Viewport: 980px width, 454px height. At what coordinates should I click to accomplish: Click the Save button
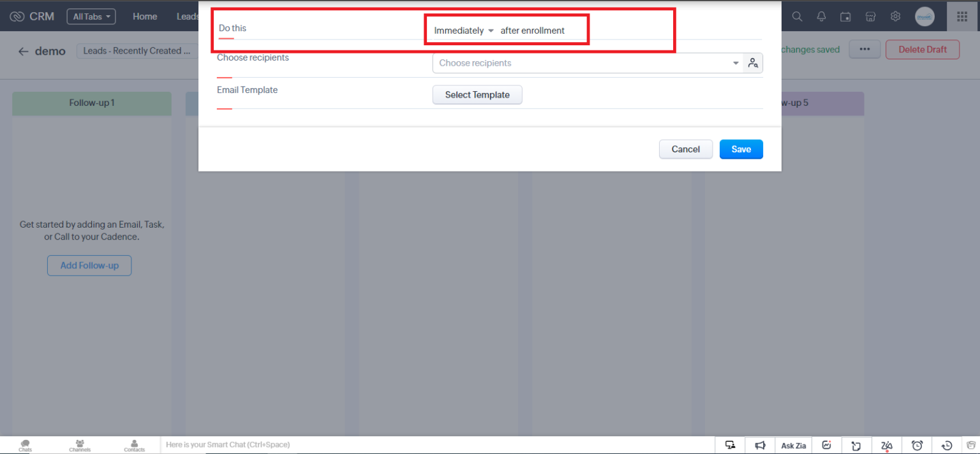tap(741, 149)
